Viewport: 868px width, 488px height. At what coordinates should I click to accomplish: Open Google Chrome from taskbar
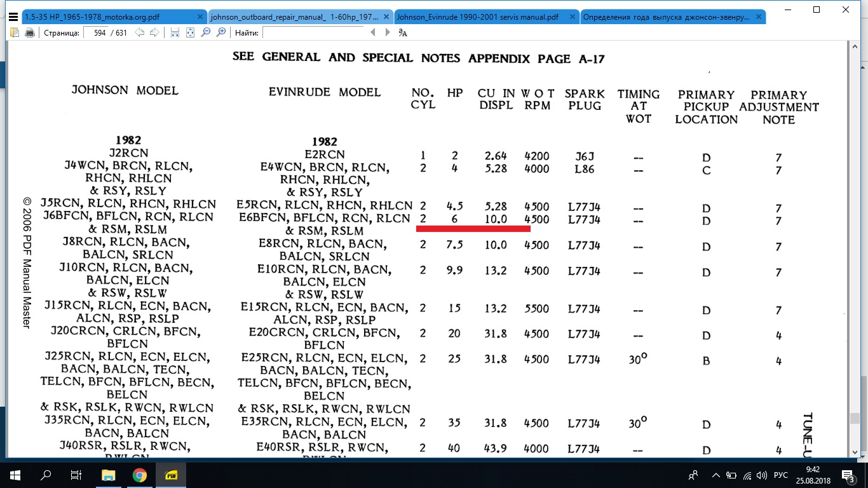coord(140,475)
